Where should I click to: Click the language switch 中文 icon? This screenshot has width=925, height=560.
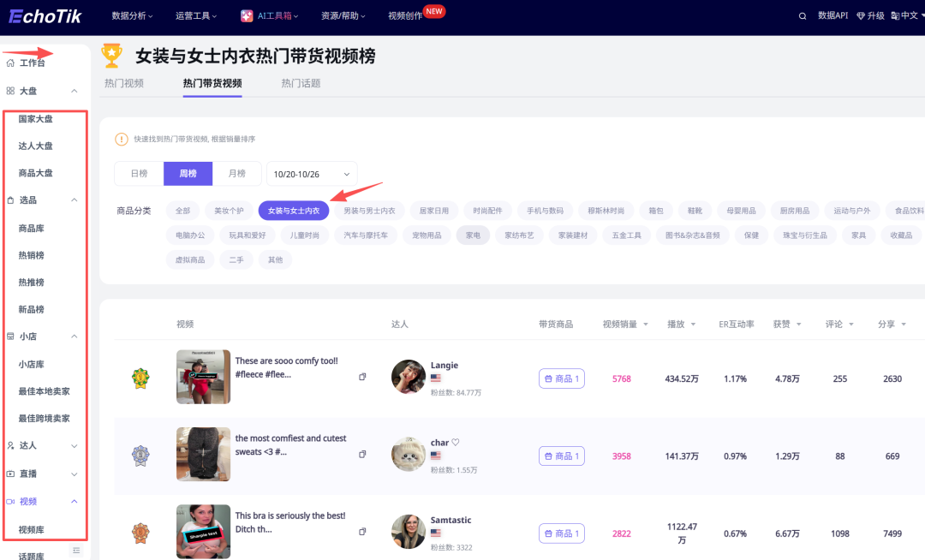coord(895,15)
